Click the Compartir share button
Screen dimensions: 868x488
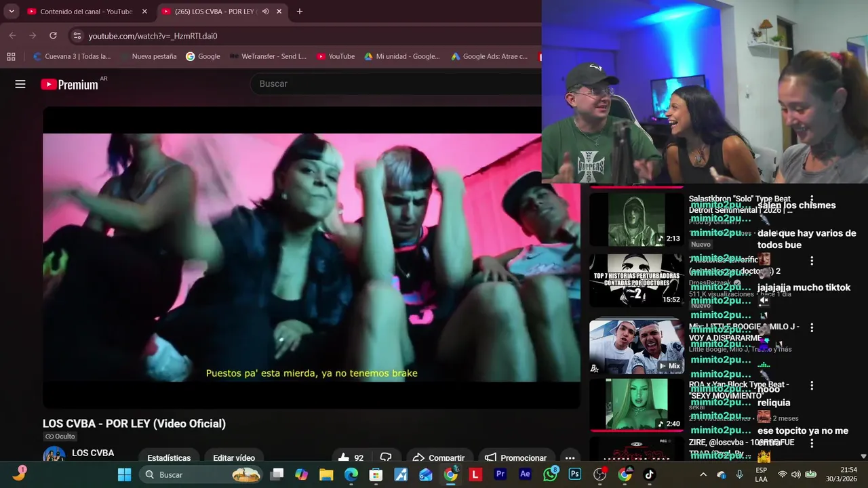[x=439, y=457]
